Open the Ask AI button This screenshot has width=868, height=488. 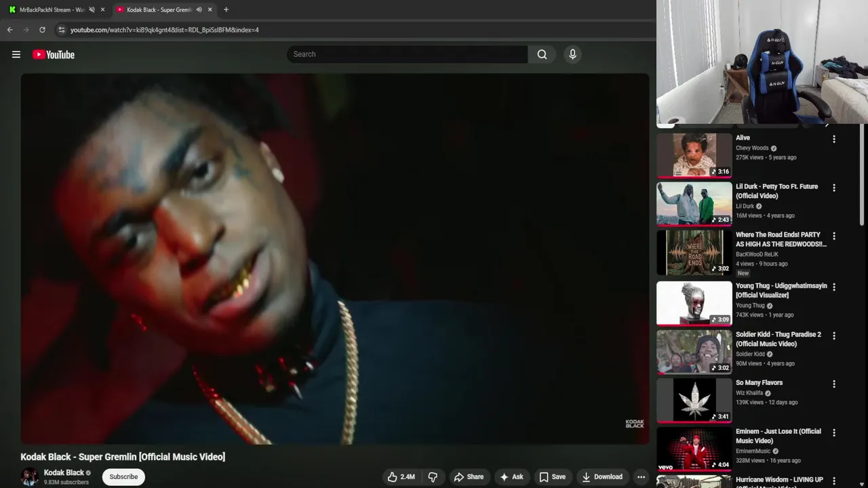pyautogui.click(x=511, y=476)
